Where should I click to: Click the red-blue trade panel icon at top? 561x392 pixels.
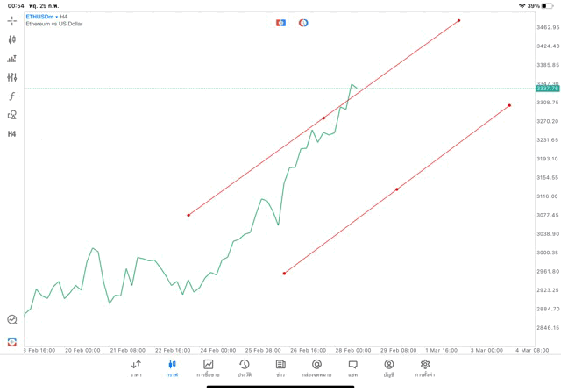click(x=281, y=23)
